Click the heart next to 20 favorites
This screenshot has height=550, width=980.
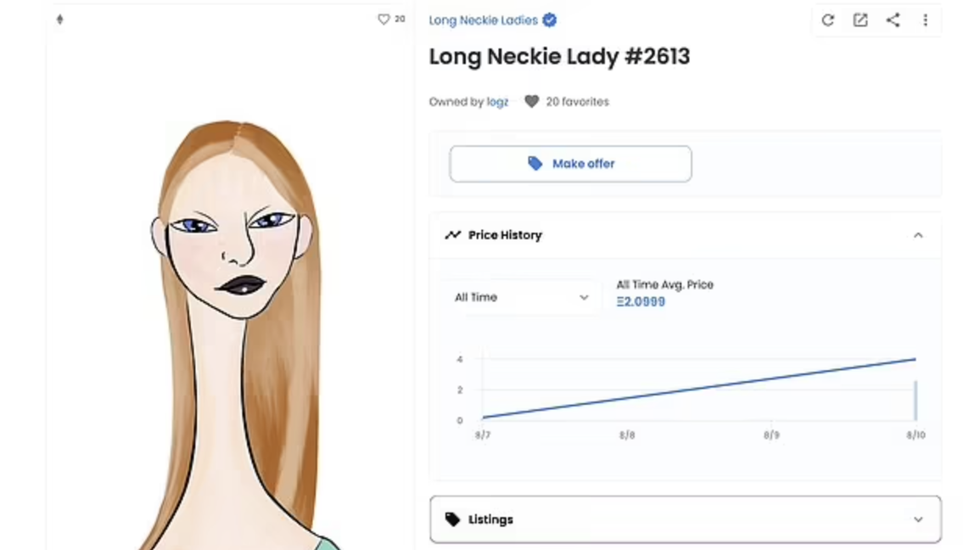pyautogui.click(x=531, y=102)
